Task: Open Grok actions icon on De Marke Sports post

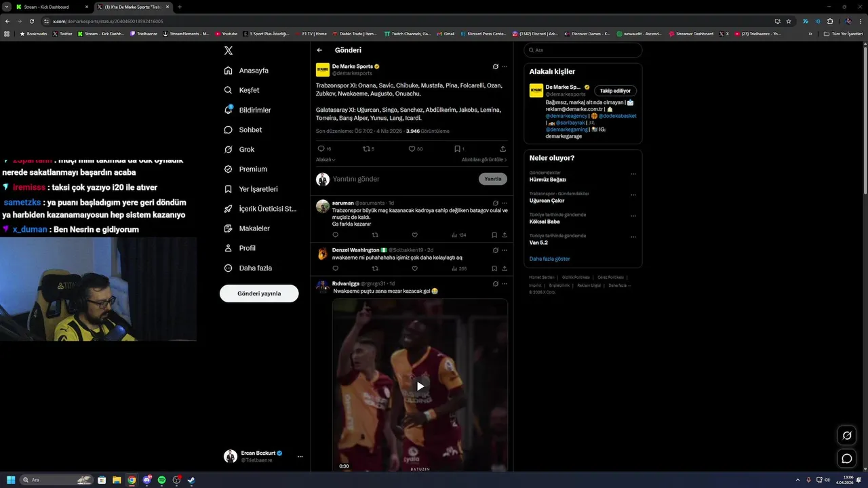Action: 496,66
